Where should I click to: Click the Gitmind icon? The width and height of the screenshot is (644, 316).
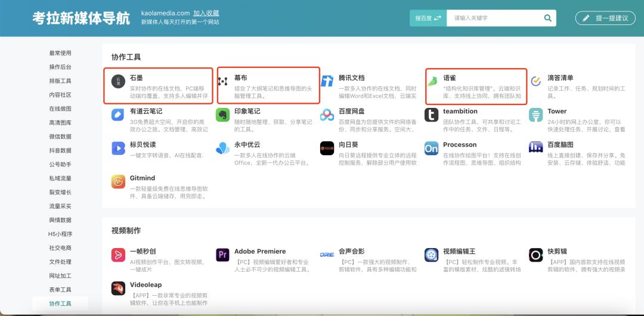click(x=118, y=182)
